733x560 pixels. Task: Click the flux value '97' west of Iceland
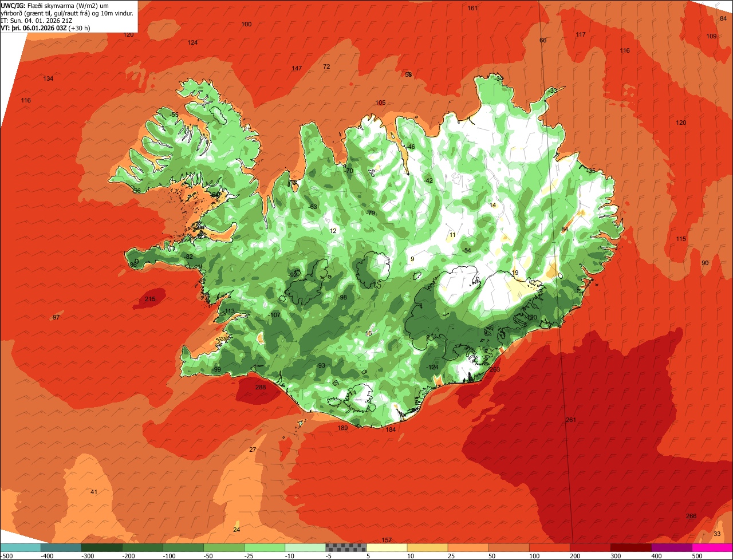point(56,318)
